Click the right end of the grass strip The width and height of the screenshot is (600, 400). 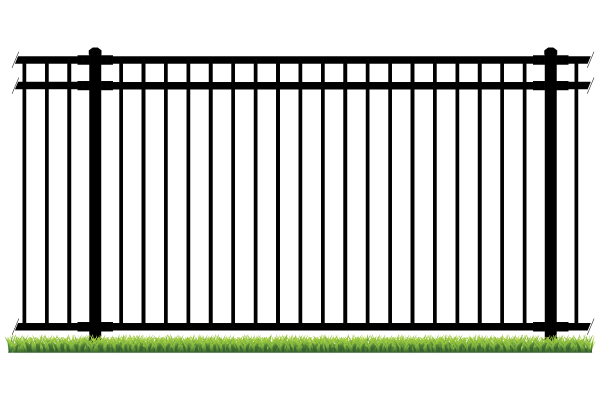589,344
